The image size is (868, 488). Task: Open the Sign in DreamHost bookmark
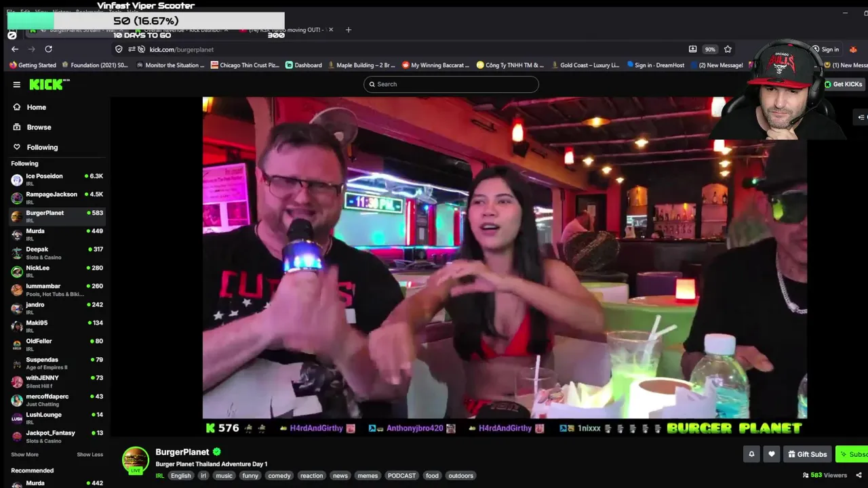[656, 65]
